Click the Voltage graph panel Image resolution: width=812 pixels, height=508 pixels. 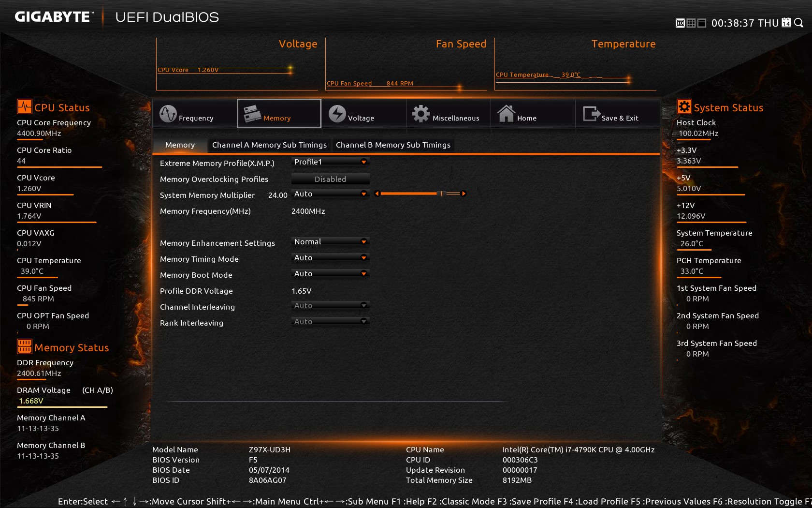click(237, 64)
